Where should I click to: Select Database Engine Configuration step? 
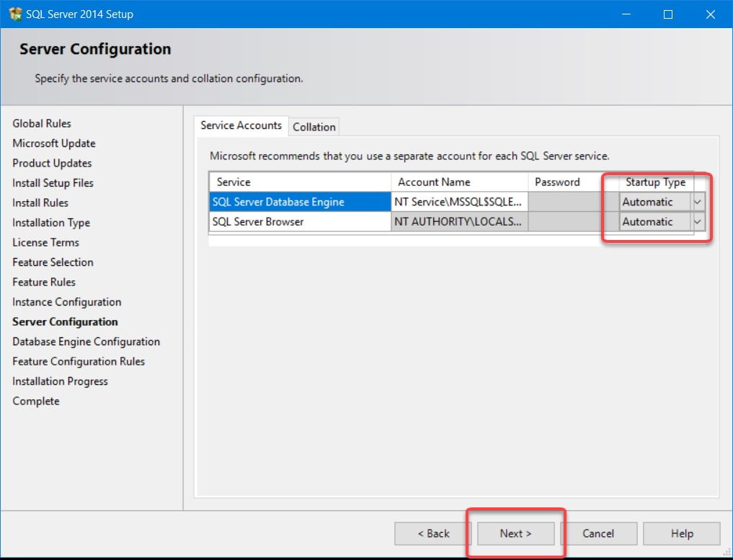coord(86,342)
